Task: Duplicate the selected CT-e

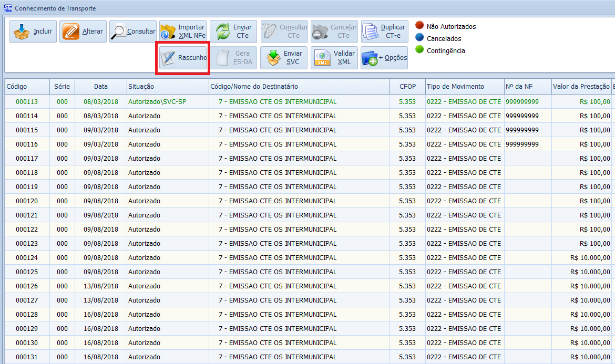Action: coord(384,32)
